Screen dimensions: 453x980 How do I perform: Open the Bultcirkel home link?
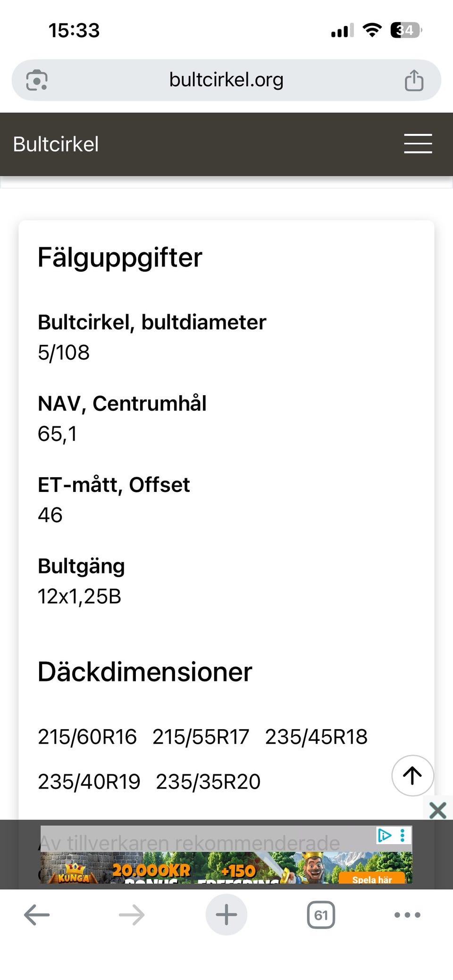56,144
